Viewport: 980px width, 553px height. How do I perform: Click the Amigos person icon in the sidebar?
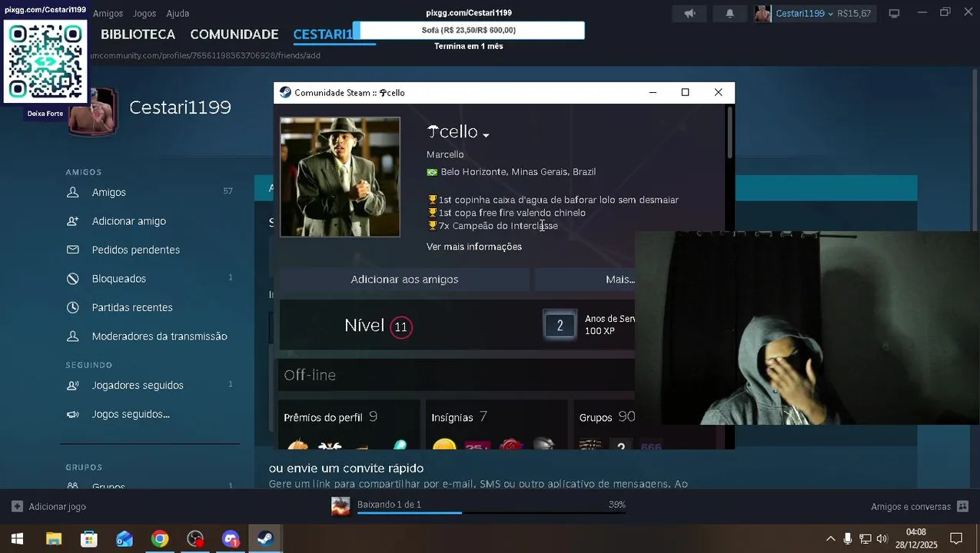point(73,192)
